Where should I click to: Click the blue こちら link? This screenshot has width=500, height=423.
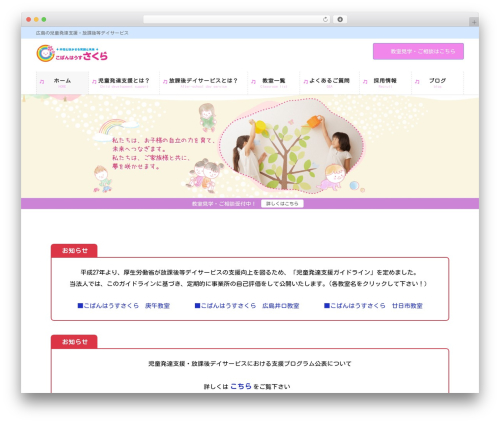tap(241, 386)
